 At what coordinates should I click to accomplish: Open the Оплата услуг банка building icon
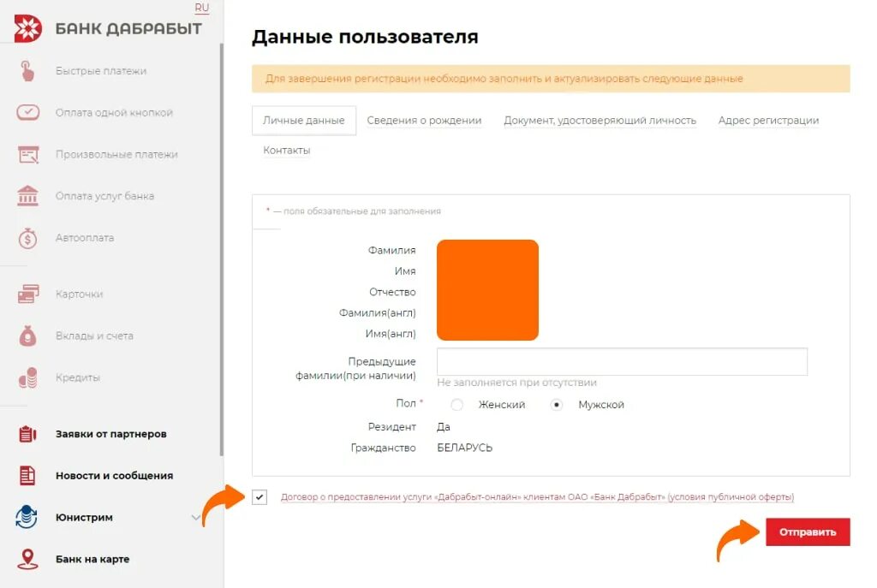click(x=28, y=196)
